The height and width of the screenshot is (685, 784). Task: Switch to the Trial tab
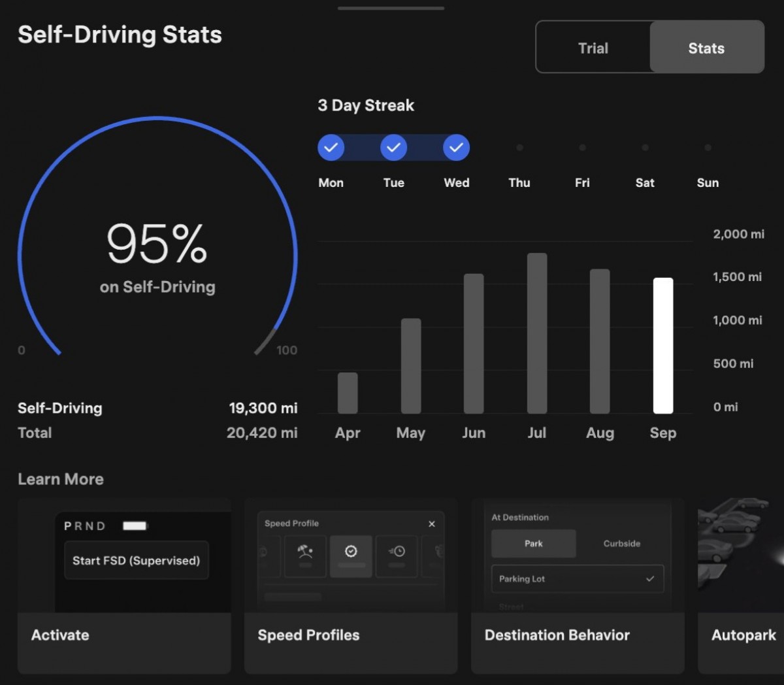pyautogui.click(x=593, y=47)
